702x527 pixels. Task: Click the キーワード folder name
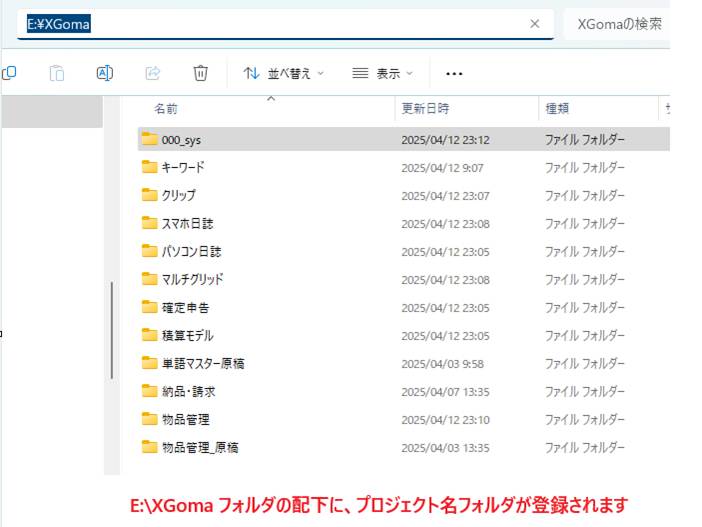(183, 167)
